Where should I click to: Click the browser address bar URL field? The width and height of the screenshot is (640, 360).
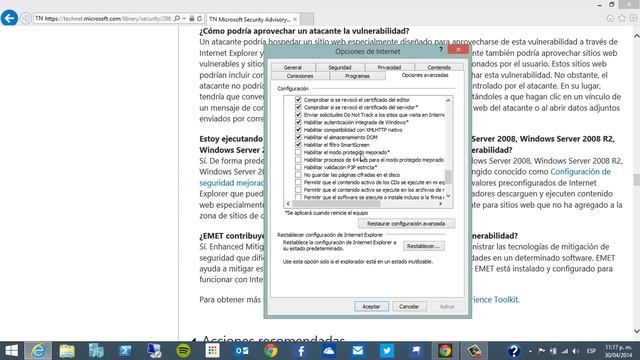[x=107, y=19]
